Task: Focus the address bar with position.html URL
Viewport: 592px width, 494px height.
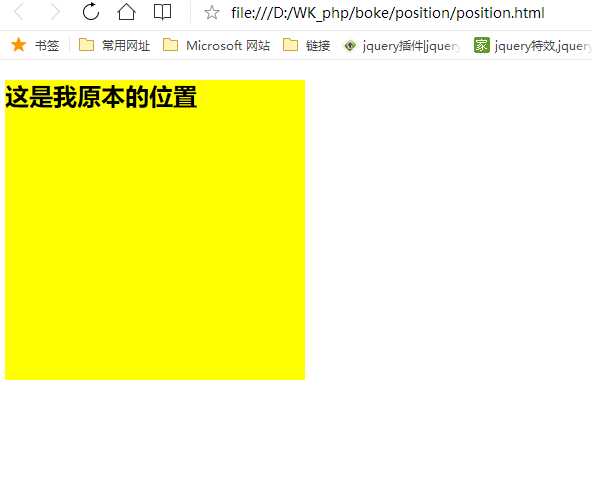Action: click(388, 13)
